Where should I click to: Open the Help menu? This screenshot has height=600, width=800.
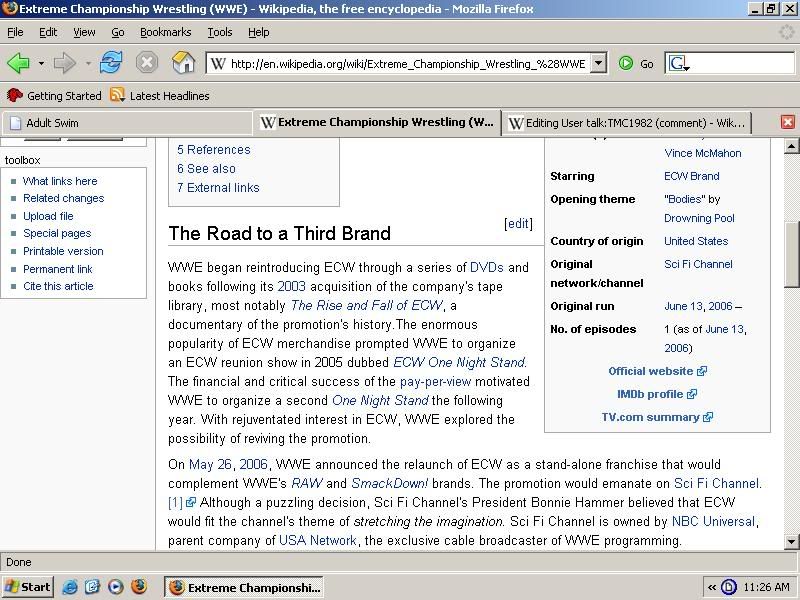[259, 32]
